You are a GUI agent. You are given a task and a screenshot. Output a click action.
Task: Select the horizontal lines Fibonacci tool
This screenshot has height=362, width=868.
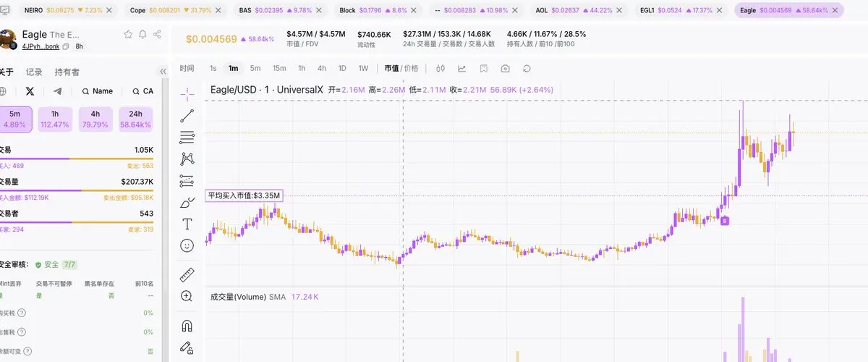tap(187, 137)
